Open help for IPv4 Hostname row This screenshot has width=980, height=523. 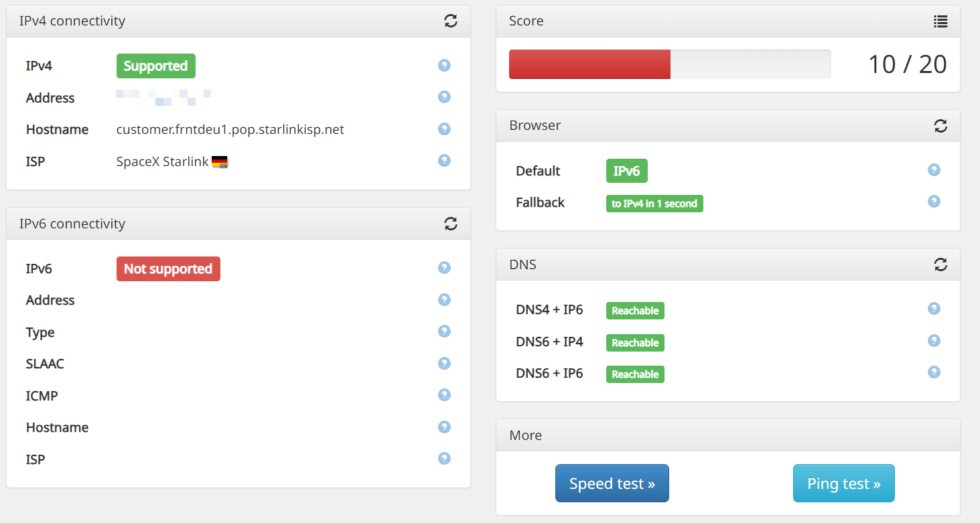click(x=444, y=129)
